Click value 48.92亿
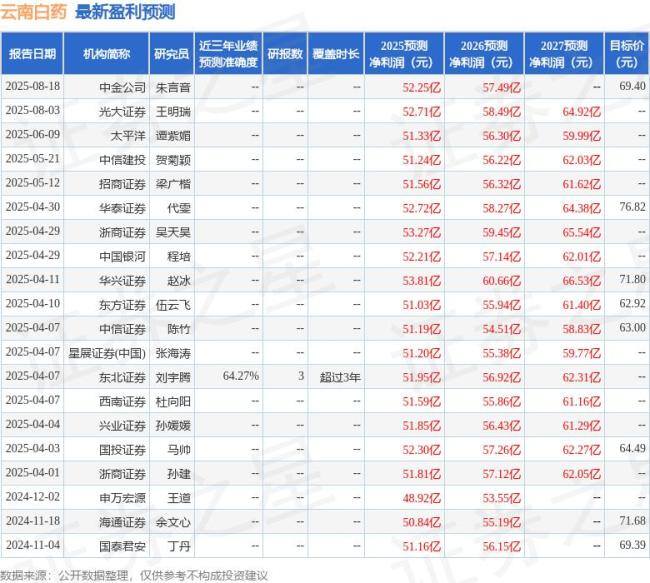650x583 pixels. [422, 498]
